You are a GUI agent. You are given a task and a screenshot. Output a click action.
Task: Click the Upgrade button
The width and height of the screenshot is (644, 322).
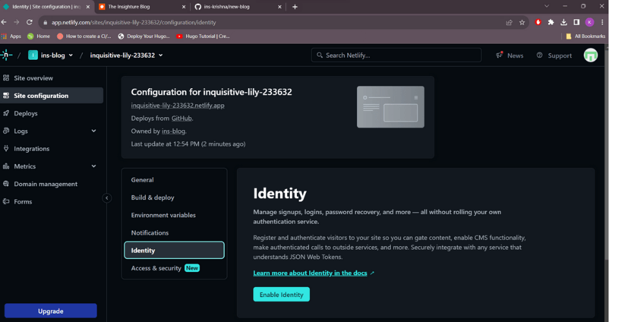click(50, 311)
